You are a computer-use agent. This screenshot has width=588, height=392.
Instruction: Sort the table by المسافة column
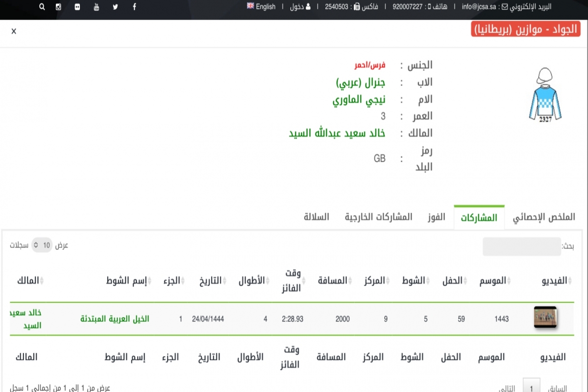click(332, 281)
